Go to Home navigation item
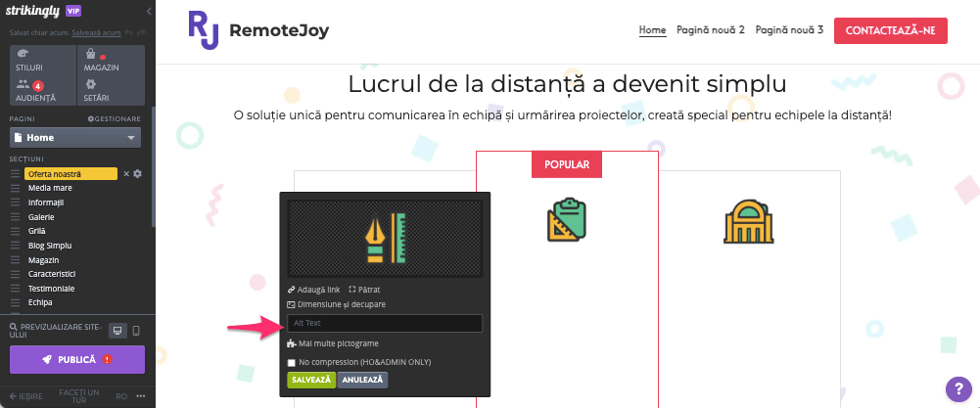 tap(652, 30)
